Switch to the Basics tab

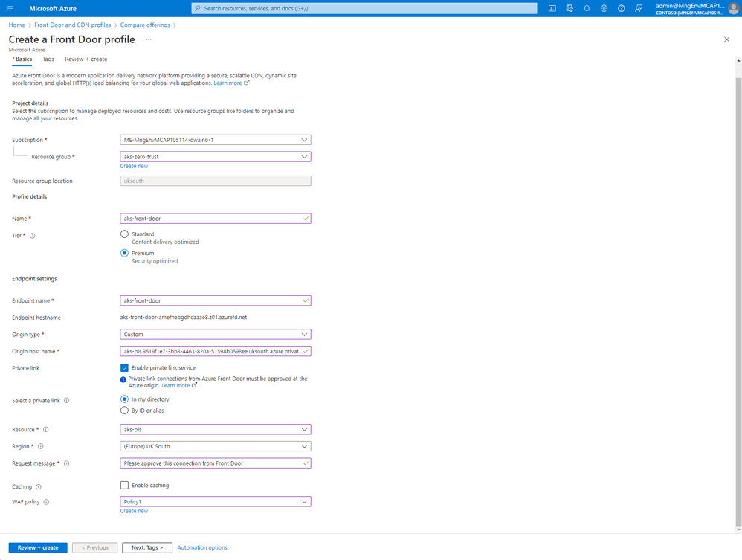point(22,59)
